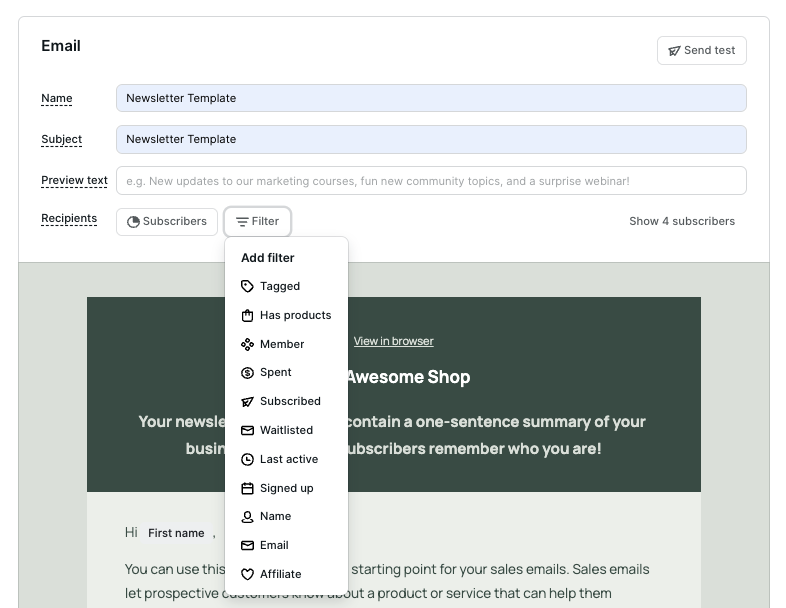Image resolution: width=786 pixels, height=608 pixels.
Task: Pick the Subscribed filter option
Action: (x=286, y=401)
